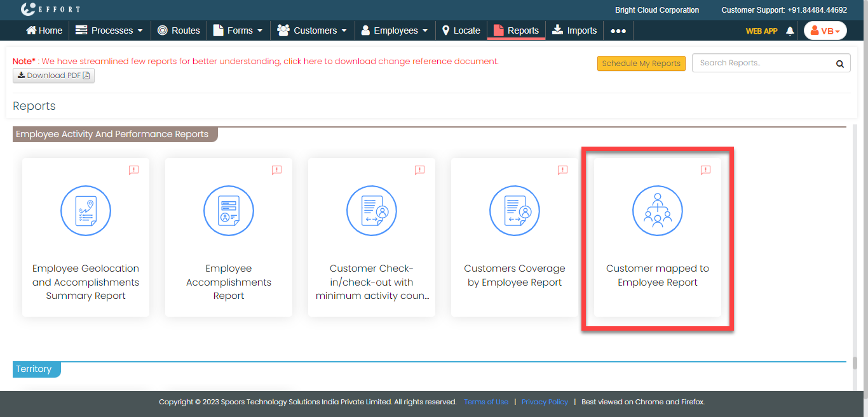Open the Privacy Policy link
The image size is (868, 417).
(545, 402)
